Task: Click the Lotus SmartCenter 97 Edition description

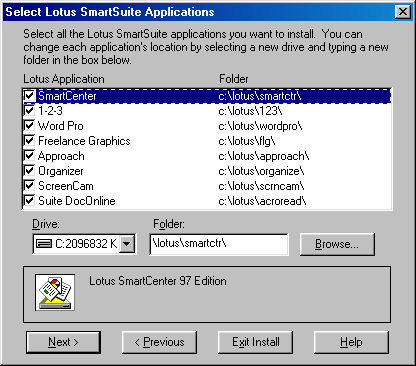Action: pos(158,281)
